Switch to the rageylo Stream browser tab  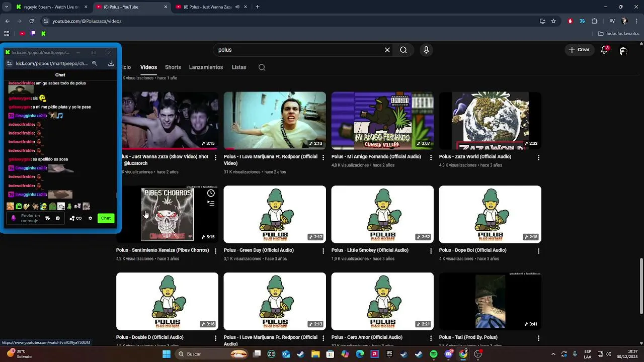pos(52,7)
